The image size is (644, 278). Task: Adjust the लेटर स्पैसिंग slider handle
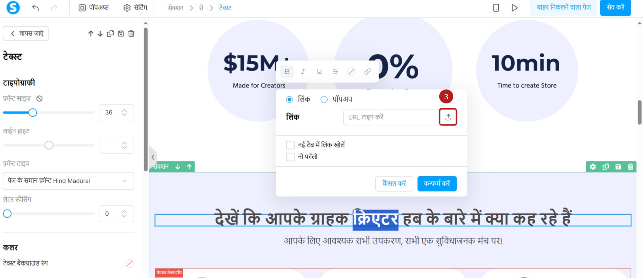(7, 214)
